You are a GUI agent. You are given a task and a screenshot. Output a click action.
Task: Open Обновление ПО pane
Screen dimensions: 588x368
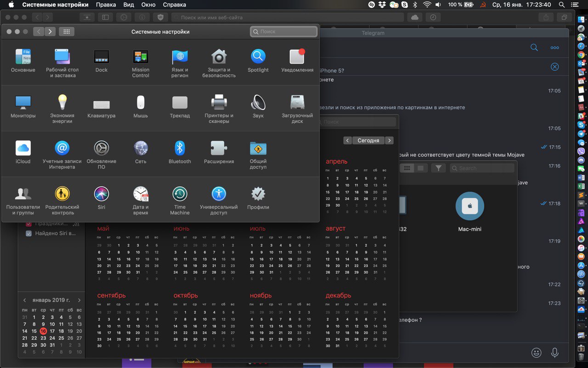pyautogui.click(x=102, y=155)
